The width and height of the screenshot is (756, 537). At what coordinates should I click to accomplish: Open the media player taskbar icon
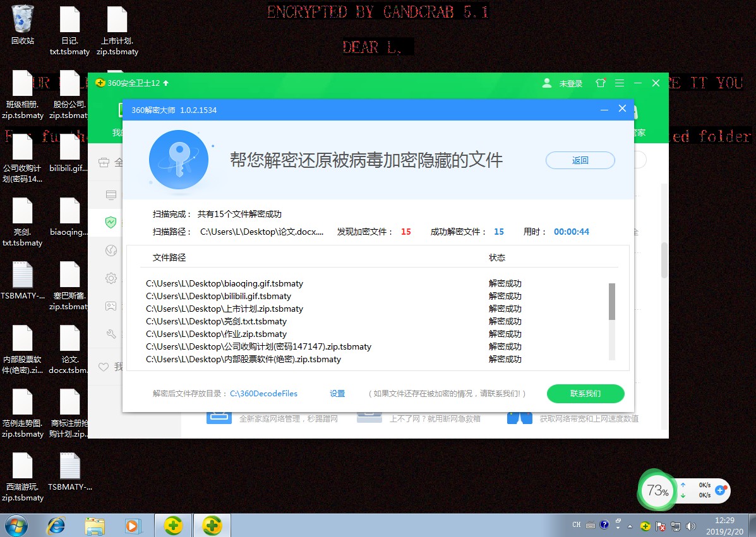coord(132,526)
